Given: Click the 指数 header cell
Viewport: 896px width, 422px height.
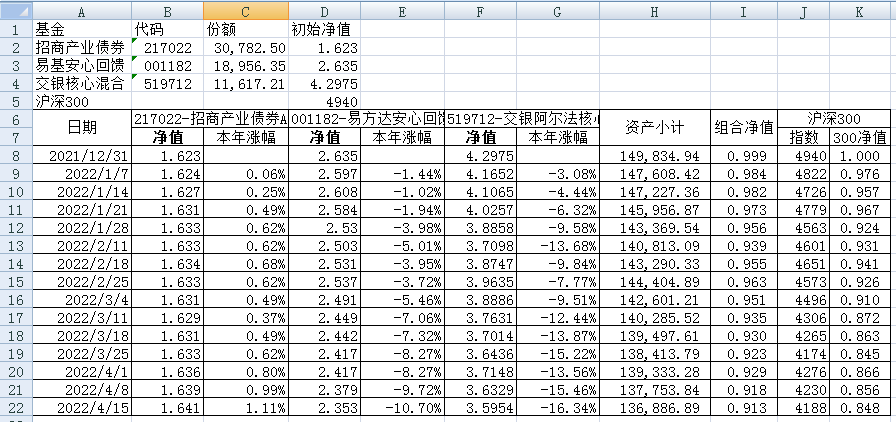Looking at the screenshot, I should point(803,137).
